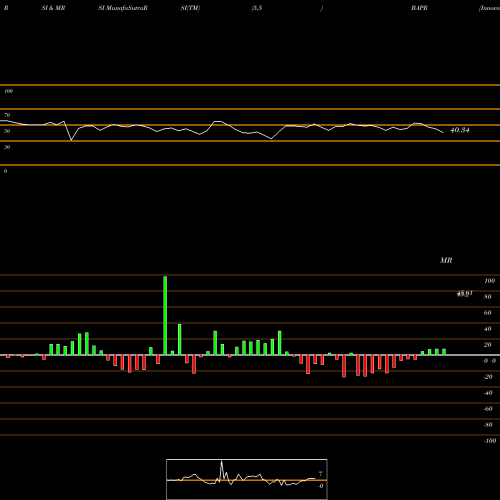Image resolution: width=500 pixels, height=500 pixels.
Task: Click the 'SI(TM)' header label
Action: tap(190, 8)
